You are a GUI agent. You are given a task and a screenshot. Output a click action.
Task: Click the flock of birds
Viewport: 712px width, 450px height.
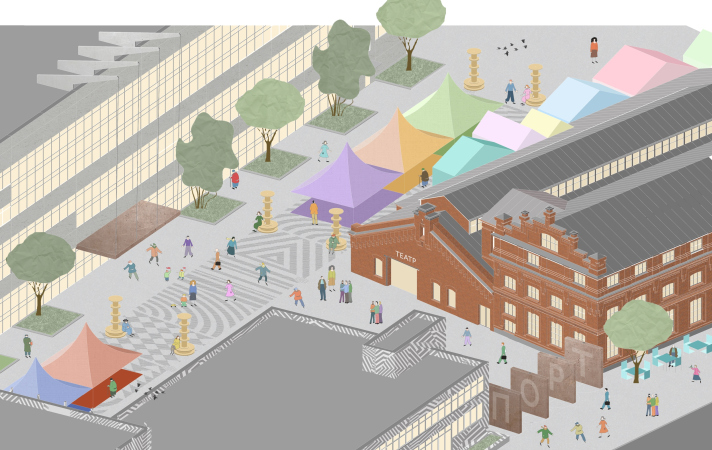[x=514, y=47]
